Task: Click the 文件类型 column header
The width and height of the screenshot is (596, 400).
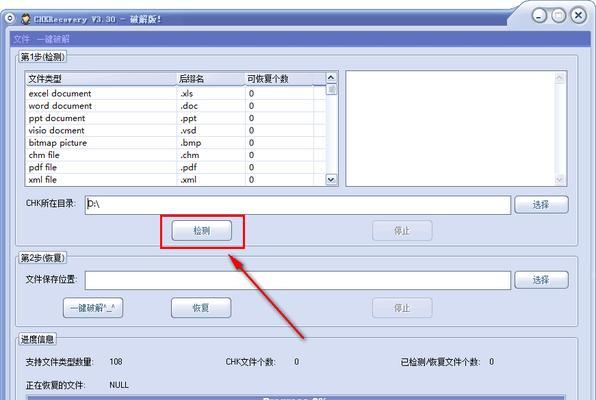Action: (101, 79)
